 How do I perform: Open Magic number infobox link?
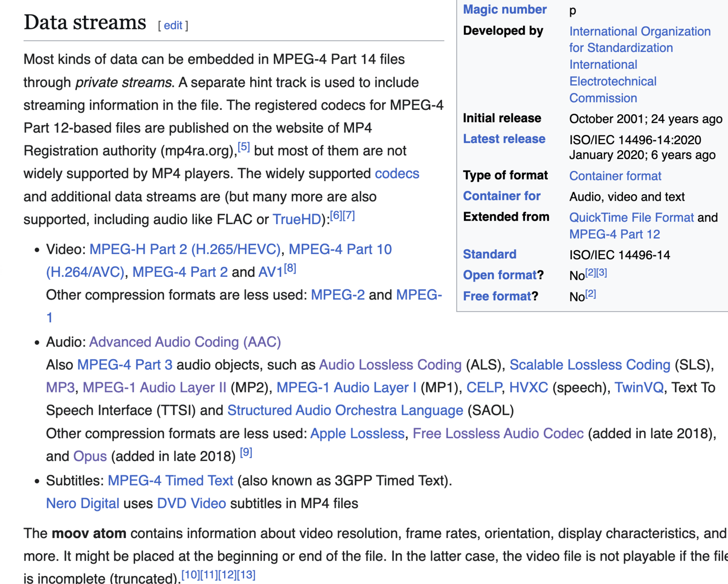click(505, 10)
